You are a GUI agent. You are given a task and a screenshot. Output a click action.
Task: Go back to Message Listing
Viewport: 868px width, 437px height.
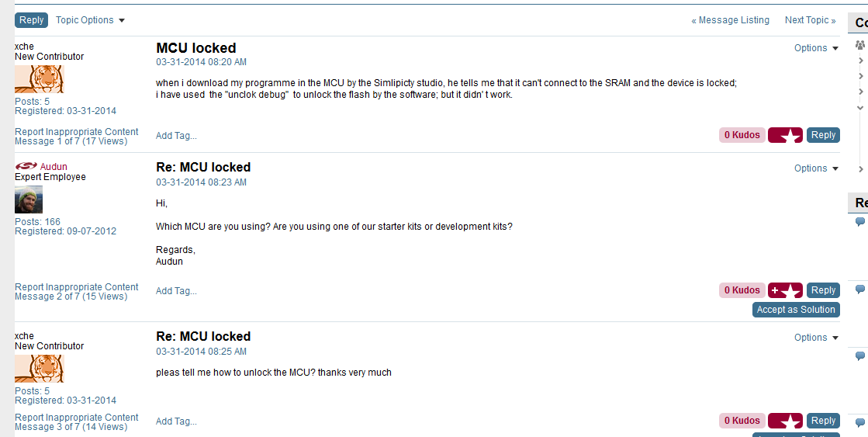[x=731, y=20]
